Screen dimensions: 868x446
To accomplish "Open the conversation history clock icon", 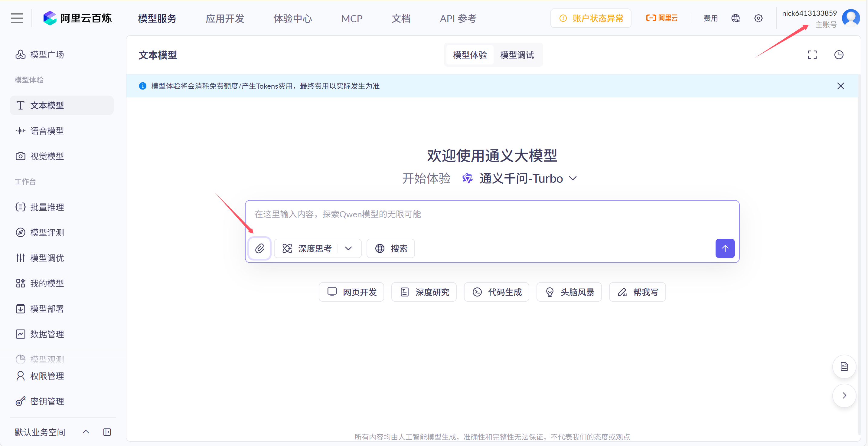I will (838, 54).
